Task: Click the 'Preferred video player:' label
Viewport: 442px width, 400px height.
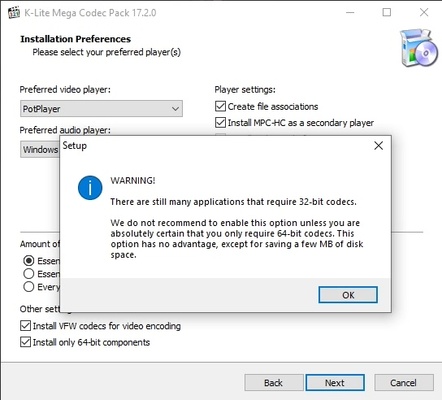Action: pyautogui.click(x=65, y=90)
